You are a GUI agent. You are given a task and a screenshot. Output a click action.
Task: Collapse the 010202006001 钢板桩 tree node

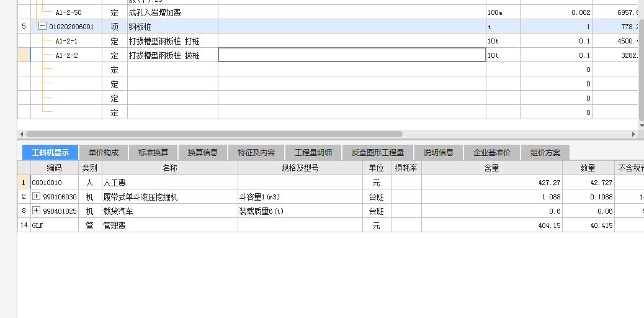point(42,27)
